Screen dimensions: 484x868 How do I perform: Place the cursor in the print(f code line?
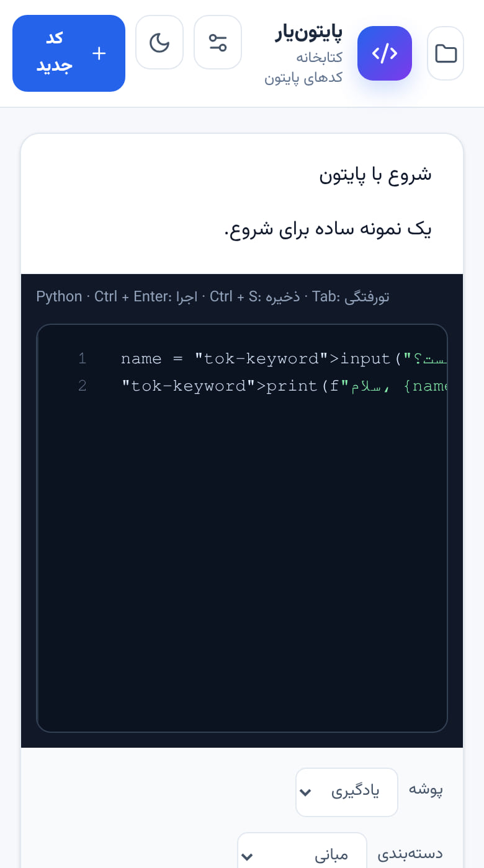pyautogui.click(x=284, y=386)
